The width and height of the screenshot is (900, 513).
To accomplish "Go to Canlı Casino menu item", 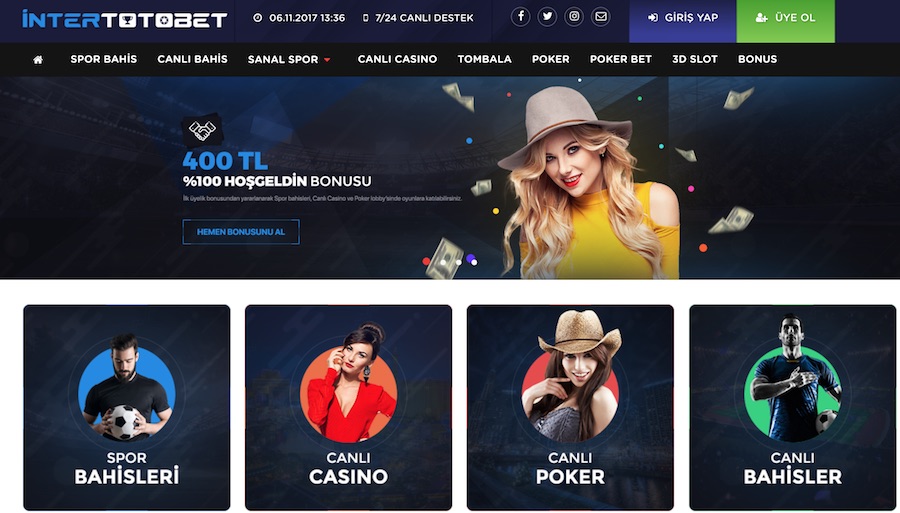I will 397,59.
